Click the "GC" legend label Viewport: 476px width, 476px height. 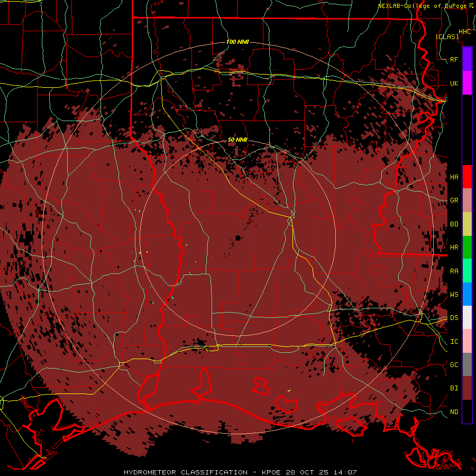(x=454, y=365)
